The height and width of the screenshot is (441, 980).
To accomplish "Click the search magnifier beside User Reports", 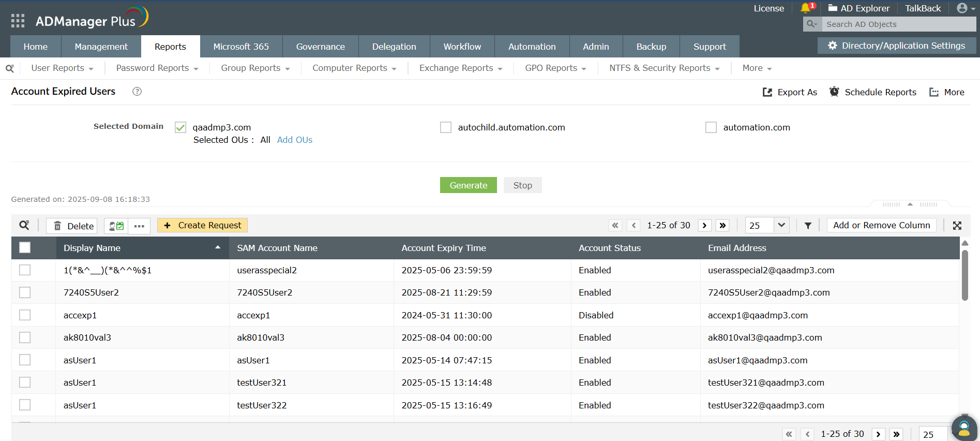I will pyautogui.click(x=10, y=68).
